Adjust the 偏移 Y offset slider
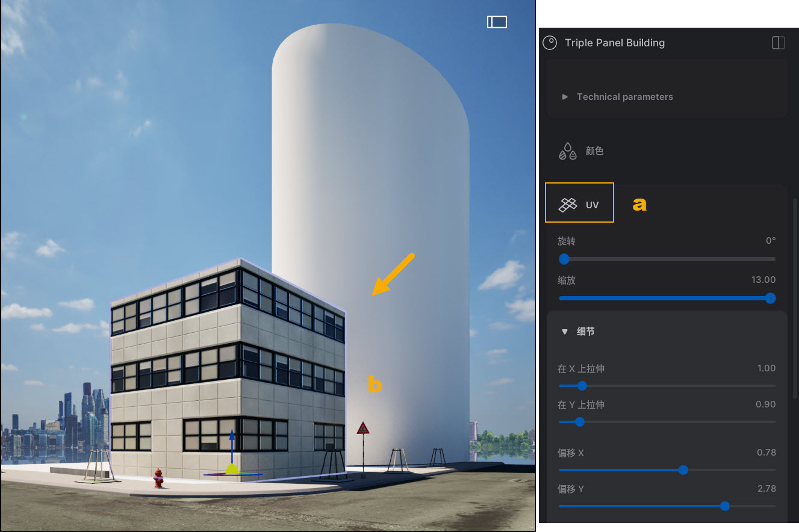Image resolution: width=799 pixels, height=532 pixels. 667,506
